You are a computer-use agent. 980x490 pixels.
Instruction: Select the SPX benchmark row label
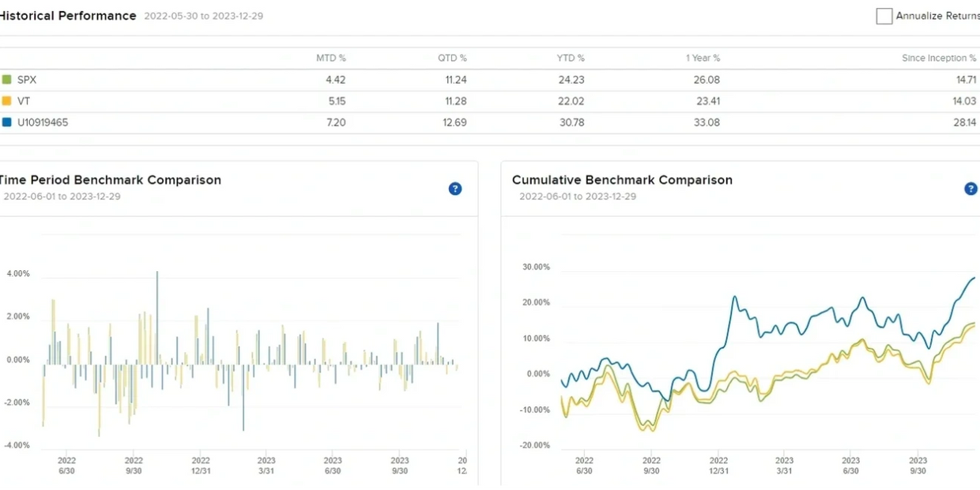coord(27,80)
